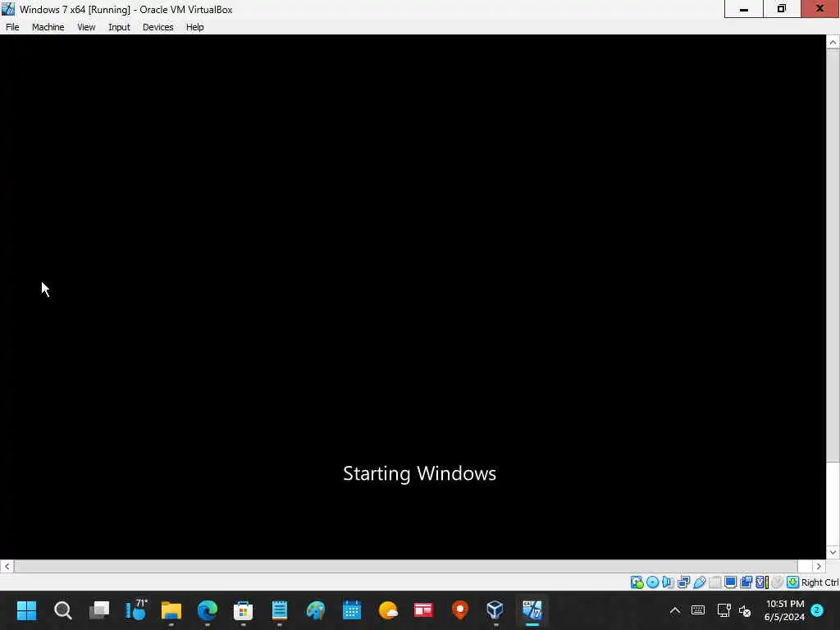This screenshot has height=630, width=840.
Task: Click the running Windows 7 VM taskbar icon
Action: click(532, 610)
